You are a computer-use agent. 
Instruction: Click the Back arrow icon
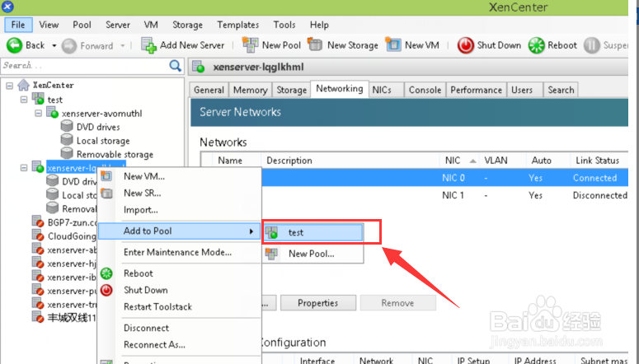point(14,45)
